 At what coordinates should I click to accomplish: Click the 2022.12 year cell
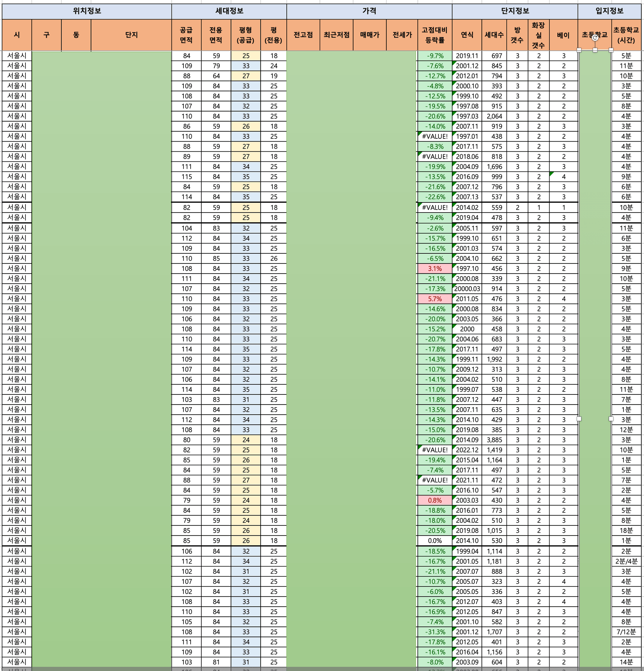click(467, 450)
